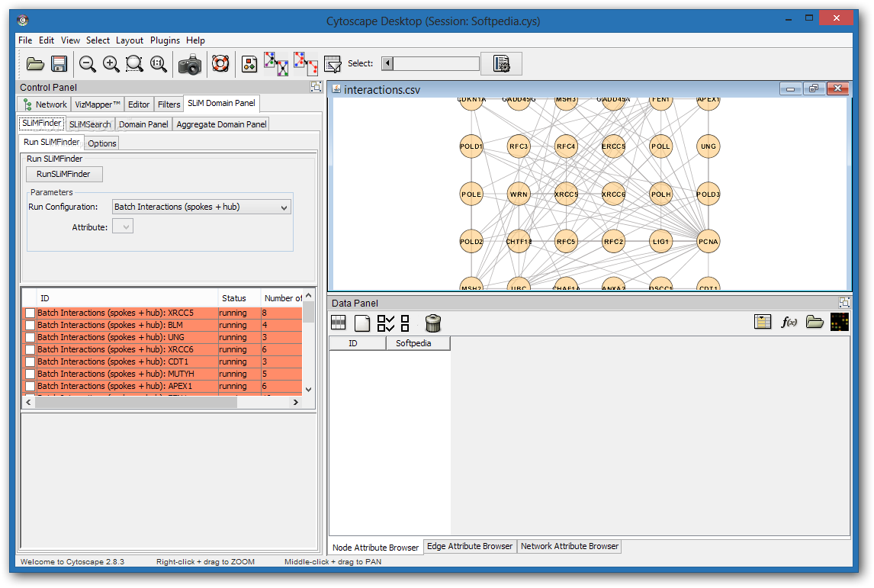
Task: Click the attribute batch editor notepad icon
Action: tap(762, 322)
